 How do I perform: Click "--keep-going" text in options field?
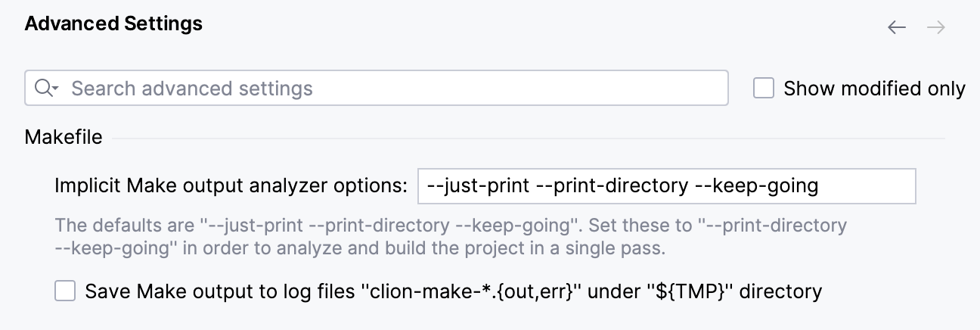point(755,186)
